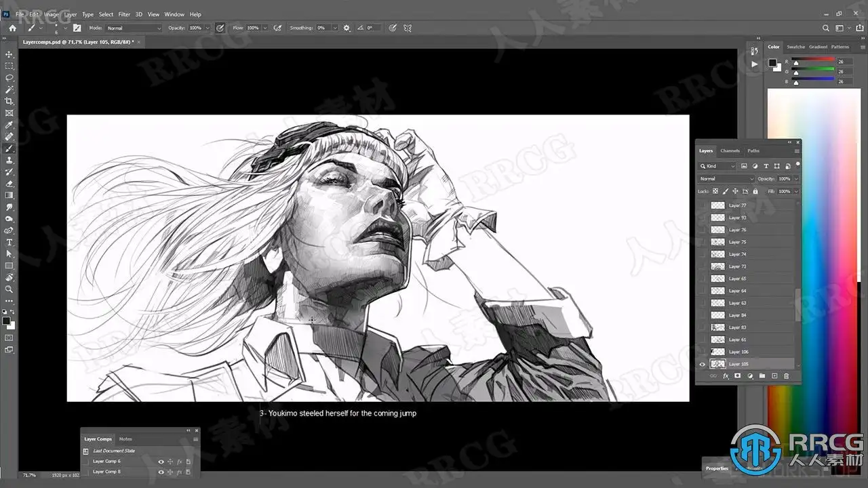Screen dimensions: 868x488
Task: Select the History Brush tool
Action: coord(9,171)
